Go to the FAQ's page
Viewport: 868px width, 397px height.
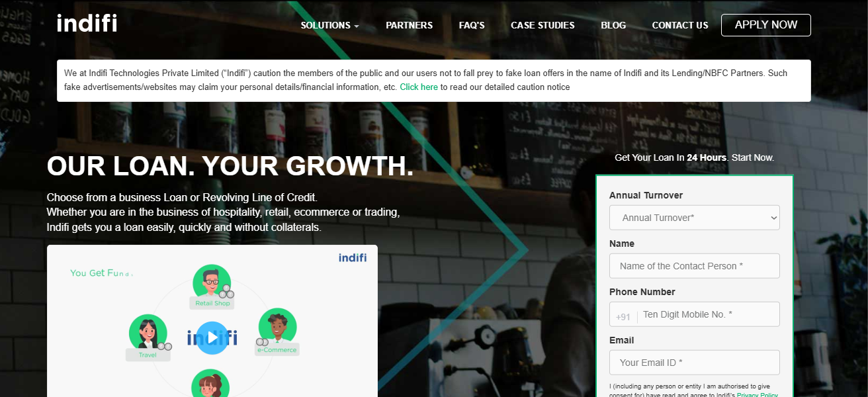(x=472, y=25)
